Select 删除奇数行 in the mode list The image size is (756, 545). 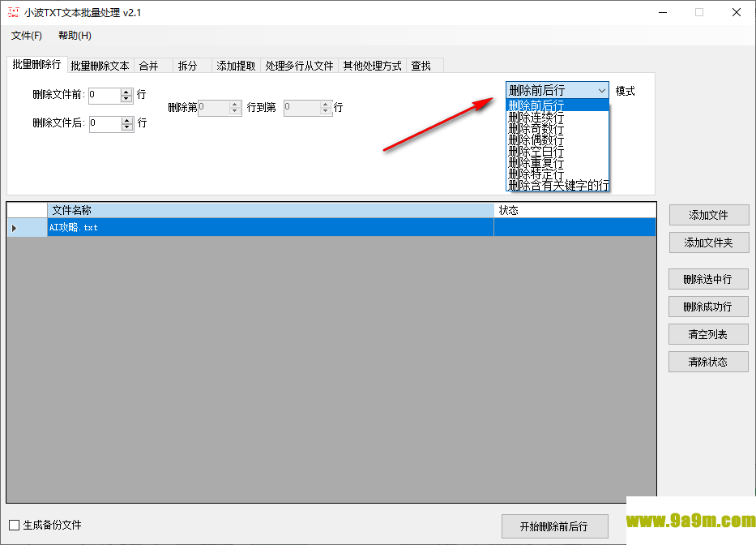pyautogui.click(x=557, y=128)
